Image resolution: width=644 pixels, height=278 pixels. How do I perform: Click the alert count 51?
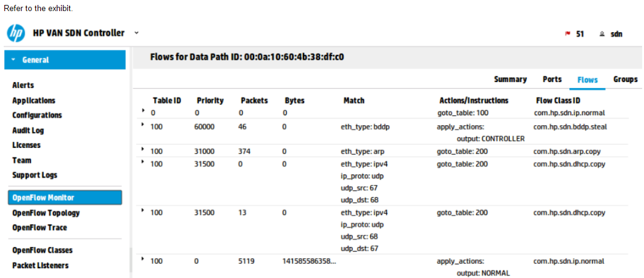click(580, 34)
